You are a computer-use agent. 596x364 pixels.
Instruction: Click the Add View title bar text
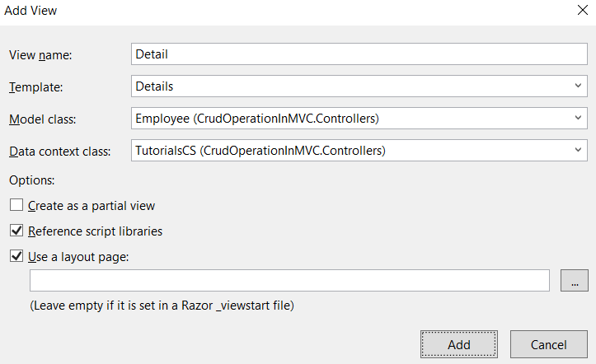click(x=31, y=11)
